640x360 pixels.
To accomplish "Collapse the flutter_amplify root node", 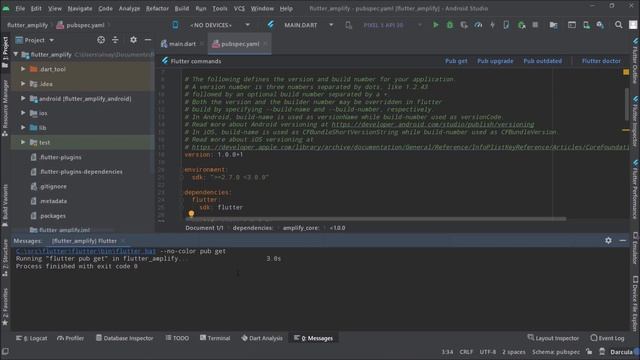I will (16, 54).
